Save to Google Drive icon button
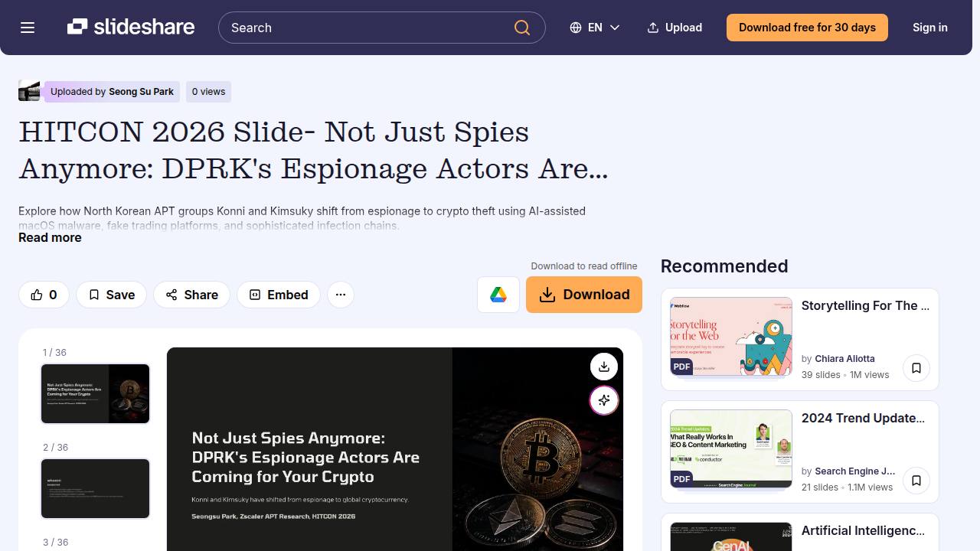This screenshot has height=551, width=980. [498, 295]
